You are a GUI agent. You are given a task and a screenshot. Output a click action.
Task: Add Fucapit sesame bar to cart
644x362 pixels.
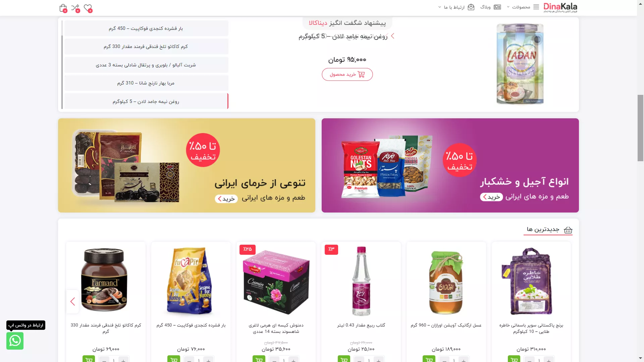coord(174,359)
